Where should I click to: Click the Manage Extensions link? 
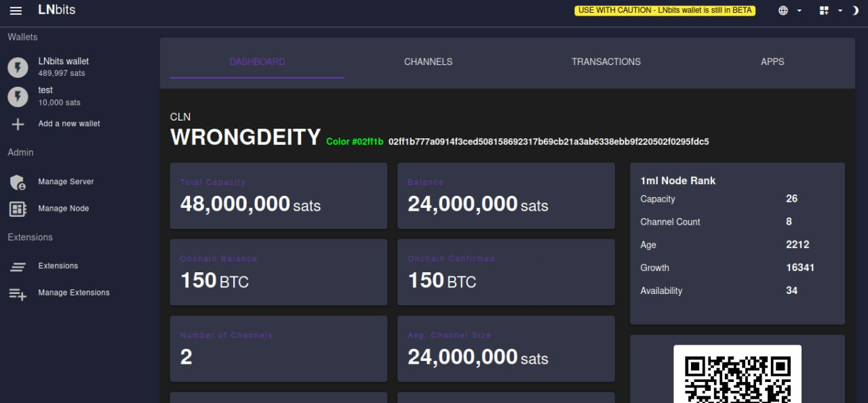coord(74,293)
